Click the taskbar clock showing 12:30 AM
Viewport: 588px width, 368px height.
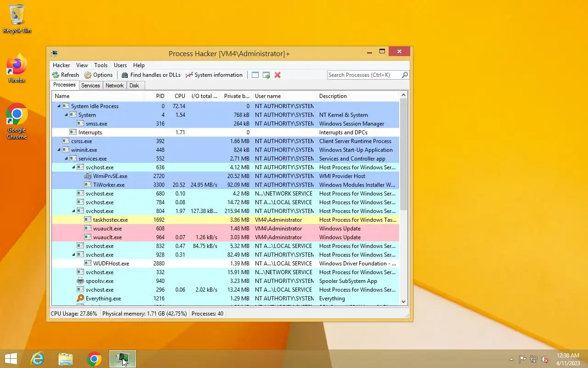click(x=568, y=359)
